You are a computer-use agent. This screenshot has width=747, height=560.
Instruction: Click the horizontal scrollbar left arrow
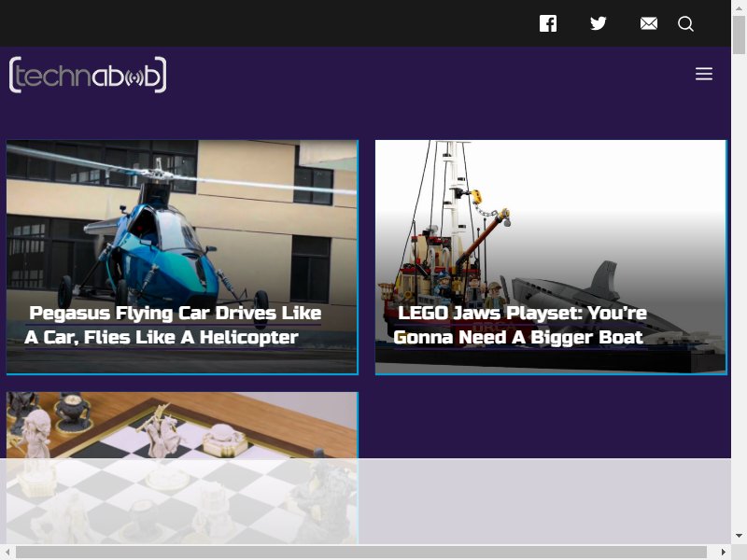coord(7,552)
